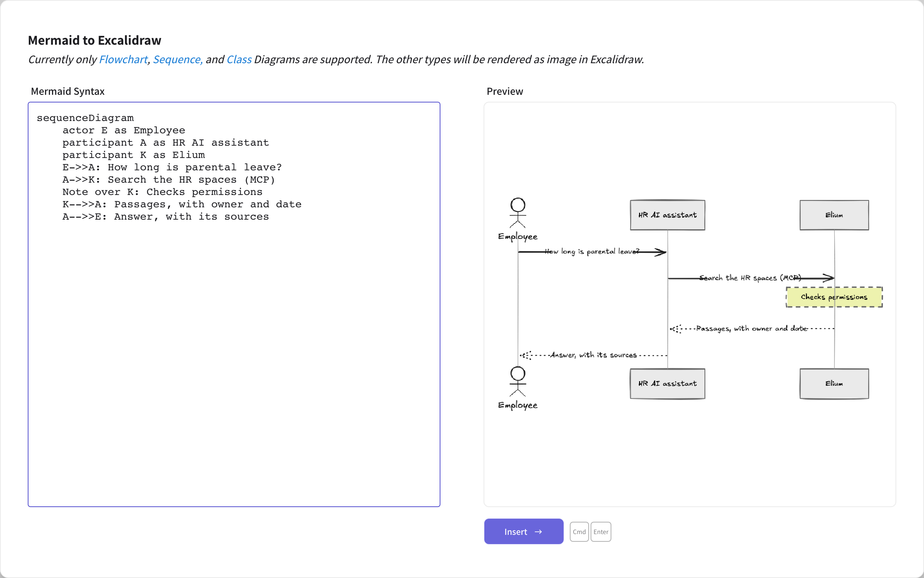924x578 pixels.
Task: Click the top Elium participant box
Action: point(834,215)
